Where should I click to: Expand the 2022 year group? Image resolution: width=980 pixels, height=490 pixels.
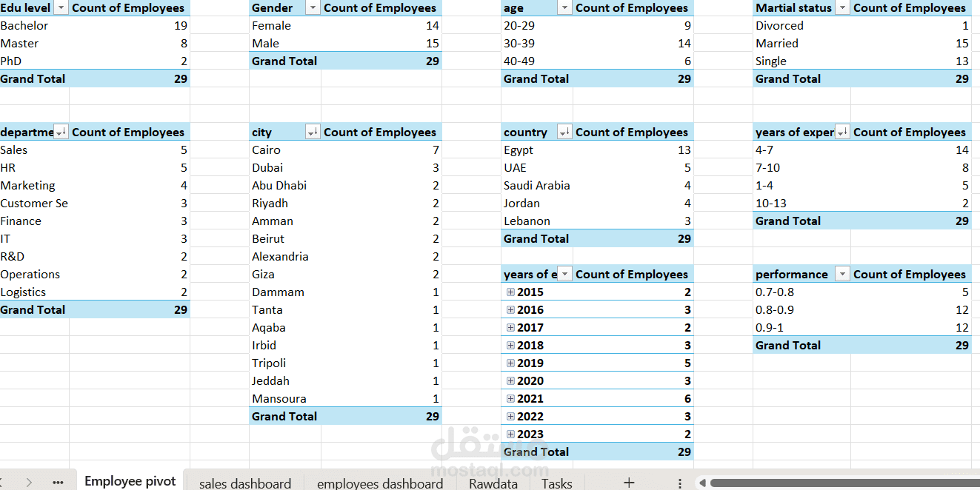click(510, 417)
